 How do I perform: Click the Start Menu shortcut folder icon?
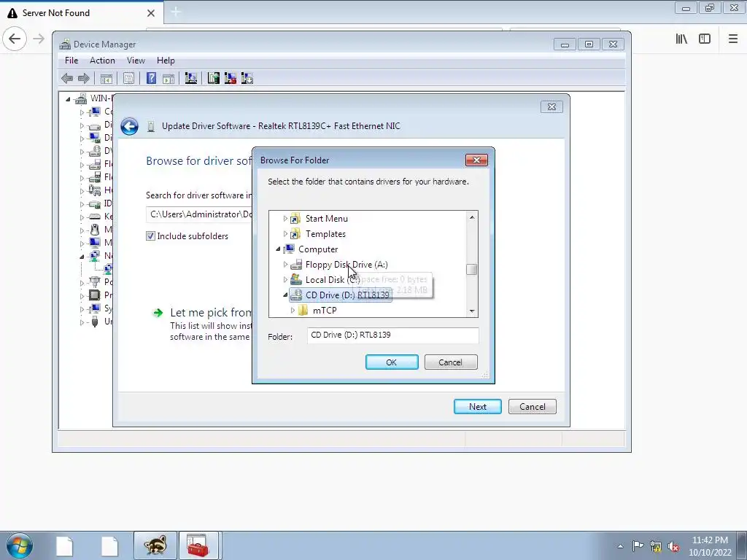coord(295,219)
